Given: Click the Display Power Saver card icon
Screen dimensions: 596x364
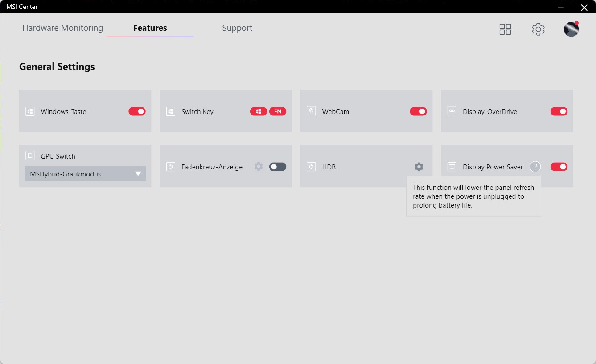Looking at the screenshot, I should click(x=452, y=167).
